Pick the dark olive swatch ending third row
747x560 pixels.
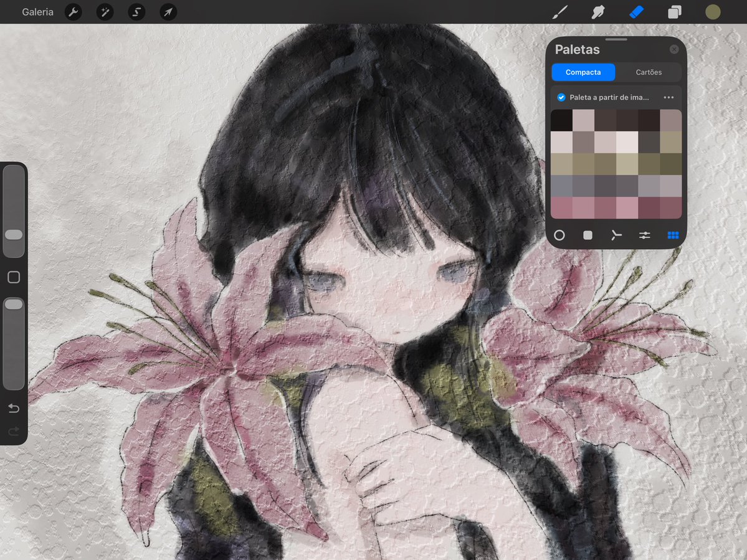pos(671,164)
